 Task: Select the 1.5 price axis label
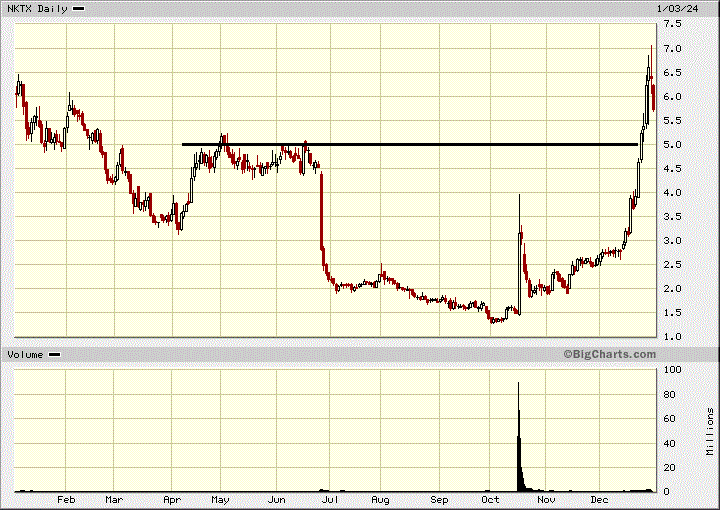click(x=672, y=313)
